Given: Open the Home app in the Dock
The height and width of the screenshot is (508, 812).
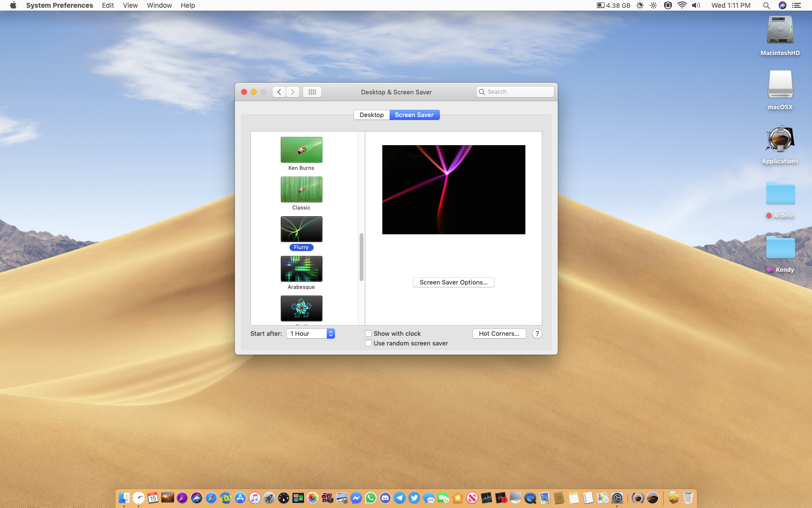Looking at the screenshot, I should pos(458,497).
